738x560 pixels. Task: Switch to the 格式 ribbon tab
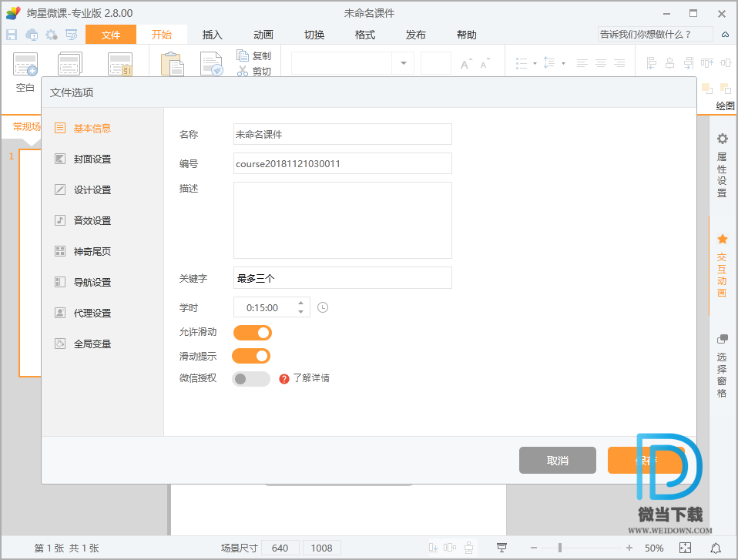[365, 35]
